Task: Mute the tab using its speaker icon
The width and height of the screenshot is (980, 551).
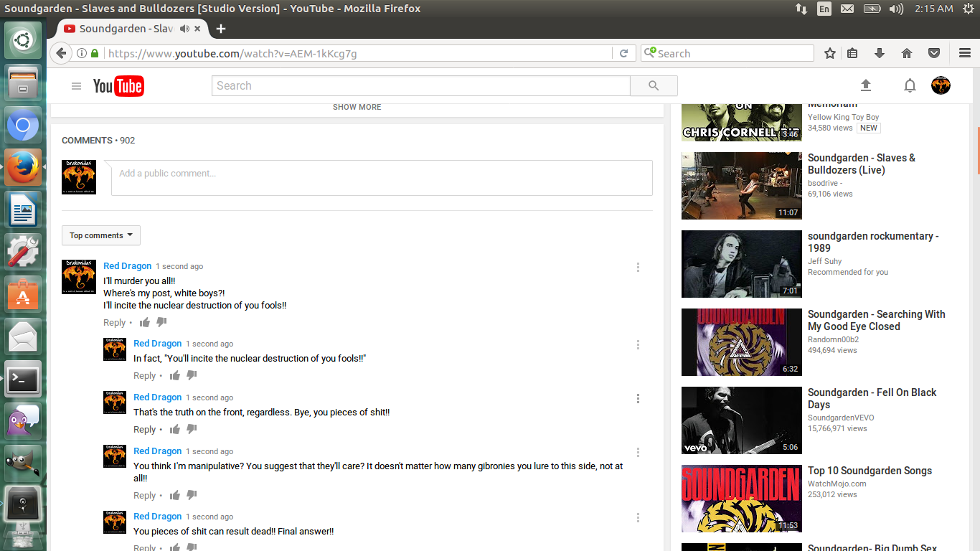Action: point(184,29)
